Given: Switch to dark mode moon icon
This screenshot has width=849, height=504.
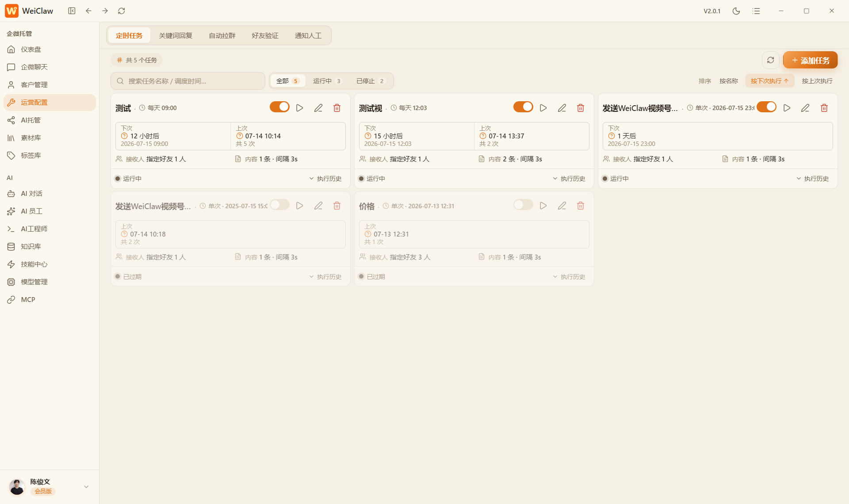Looking at the screenshot, I should click(736, 11).
